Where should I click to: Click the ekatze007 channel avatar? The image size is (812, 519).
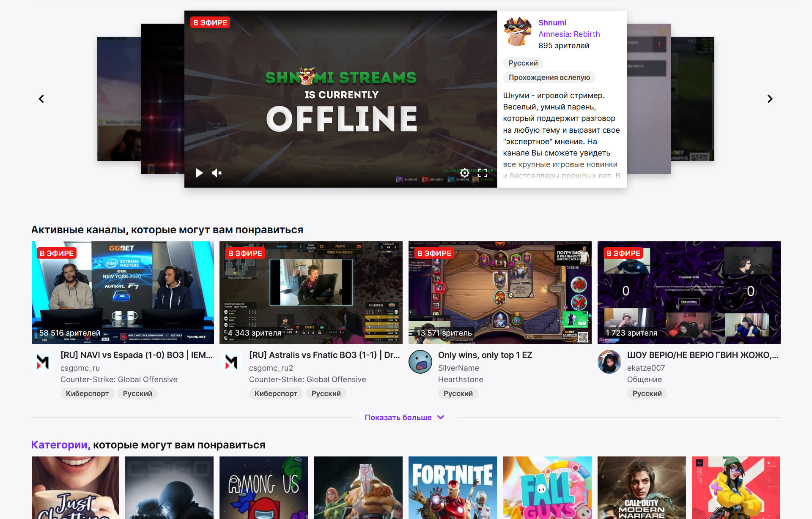coord(609,362)
